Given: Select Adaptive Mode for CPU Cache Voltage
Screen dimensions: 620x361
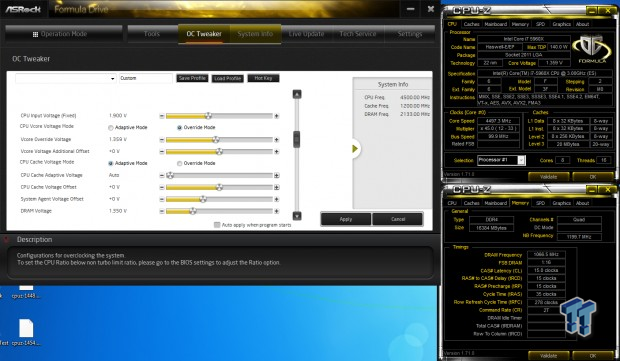Looking at the screenshot, I should [111, 163].
